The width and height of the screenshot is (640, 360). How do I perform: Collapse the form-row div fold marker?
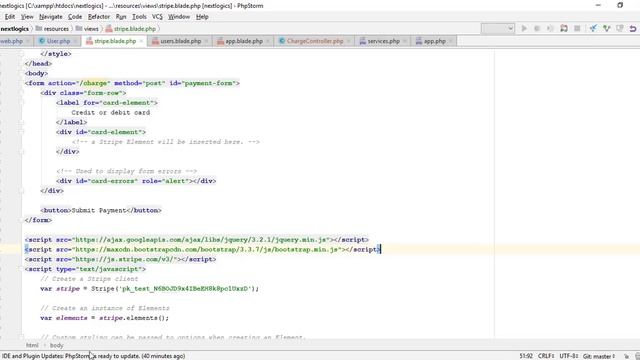[21, 93]
